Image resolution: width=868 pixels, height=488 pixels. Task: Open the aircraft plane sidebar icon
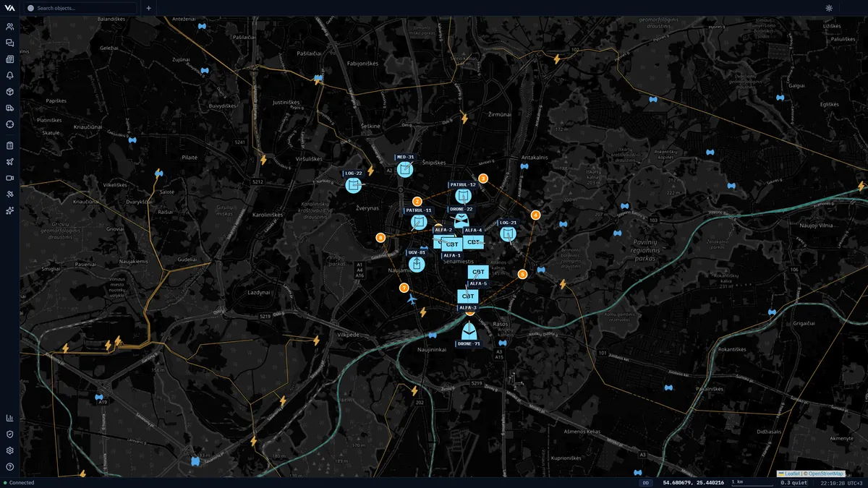[10, 162]
